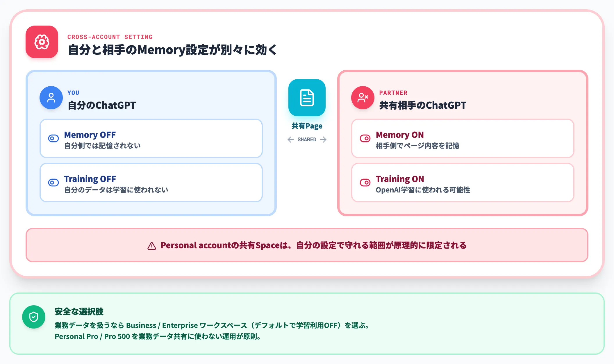Click the teal shared Page document icon
Screen dimensions: 614x364
pos(307,98)
